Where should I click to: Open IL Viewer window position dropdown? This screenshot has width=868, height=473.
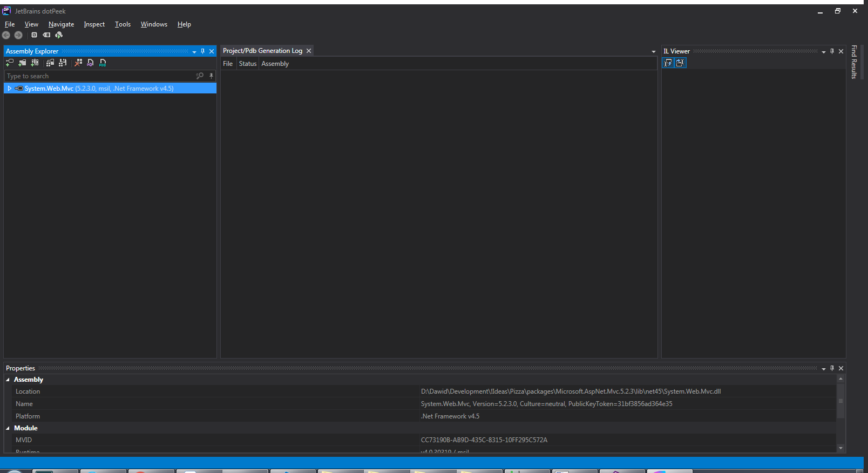tap(824, 52)
